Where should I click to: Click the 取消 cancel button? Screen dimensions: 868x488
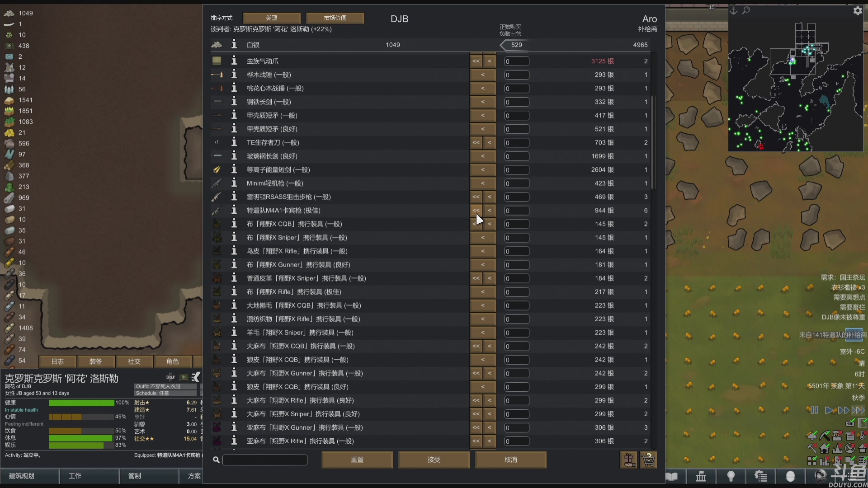point(510,460)
